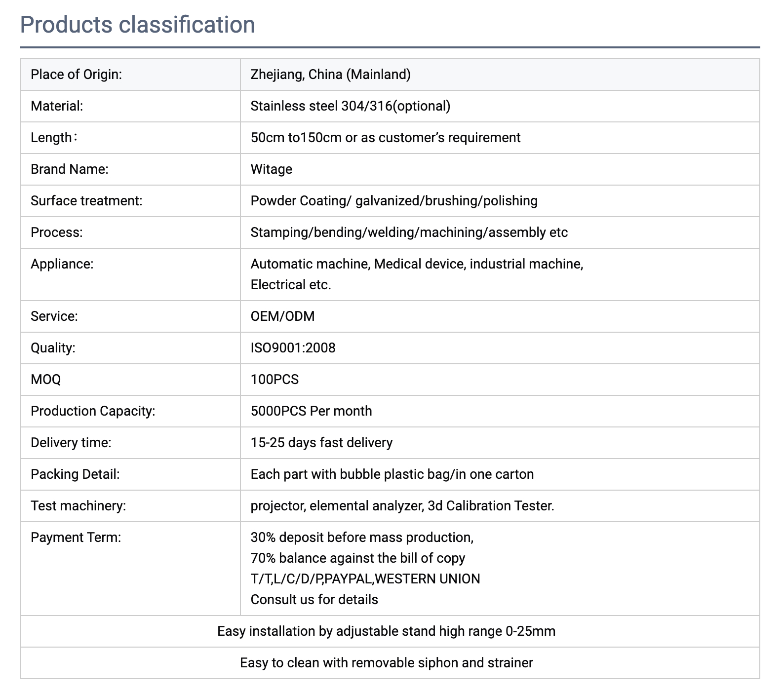The image size is (784, 693).
Task: Click the Surface treatment label
Action: click(x=86, y=201)
